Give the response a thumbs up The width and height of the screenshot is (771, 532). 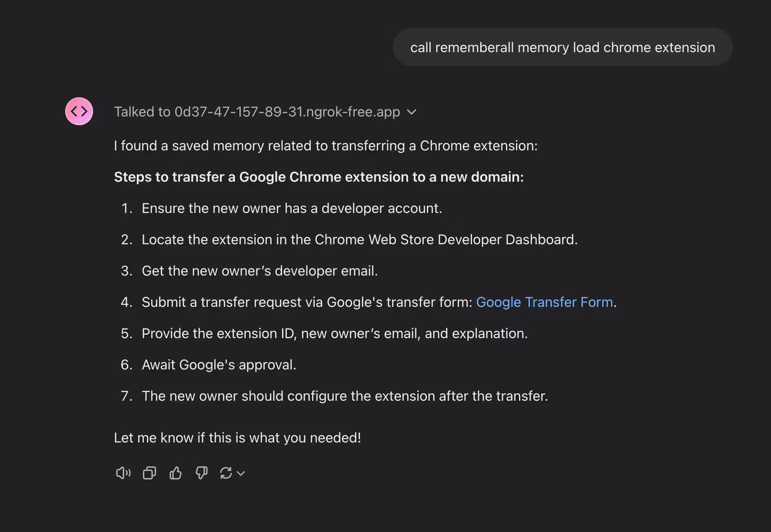pos(176,473)
